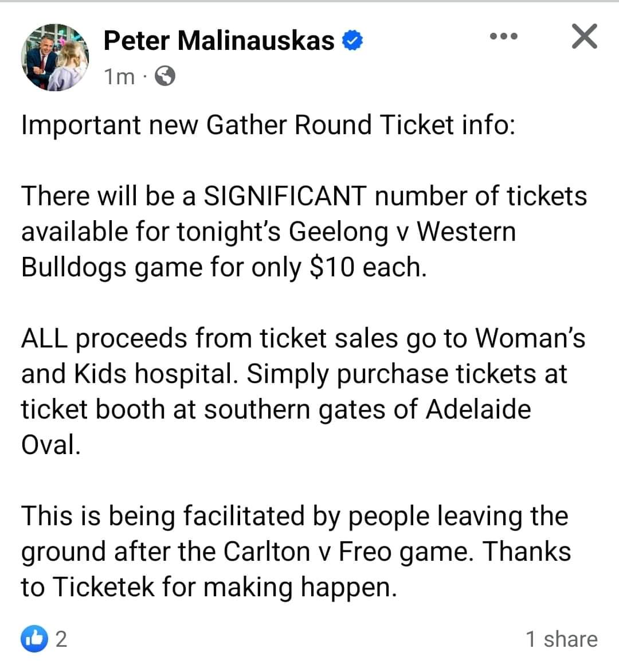Click the word SIGNIFICANT in the post
619x672 pixels.
285,196
